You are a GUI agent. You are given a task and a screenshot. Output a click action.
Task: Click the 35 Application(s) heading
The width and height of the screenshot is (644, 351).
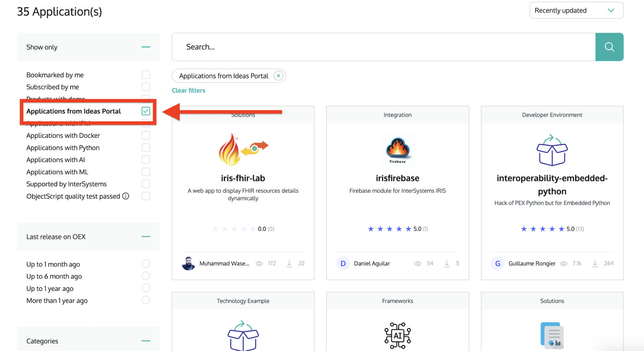[x=60, y=12]
